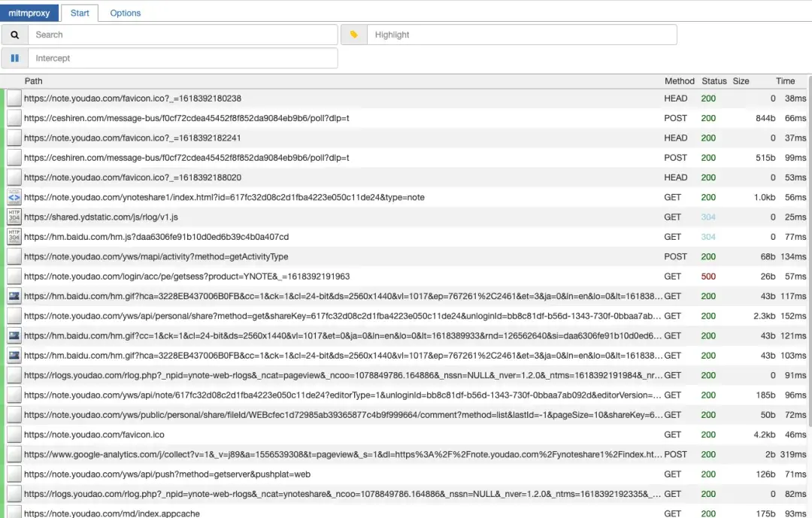
Task: Open the mitmproxy menu tab
Action: pyautogui.click(x=29, y=13)
